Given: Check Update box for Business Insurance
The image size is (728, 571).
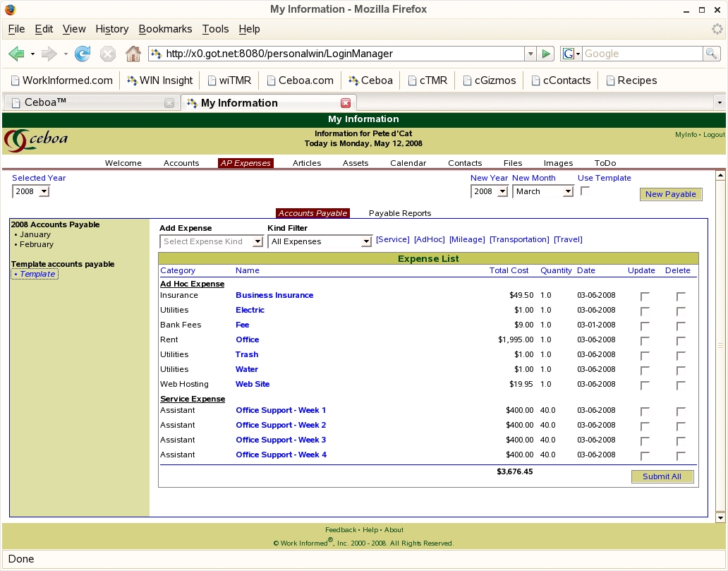Looking at the screenshot, I should (x=645, y=296).
